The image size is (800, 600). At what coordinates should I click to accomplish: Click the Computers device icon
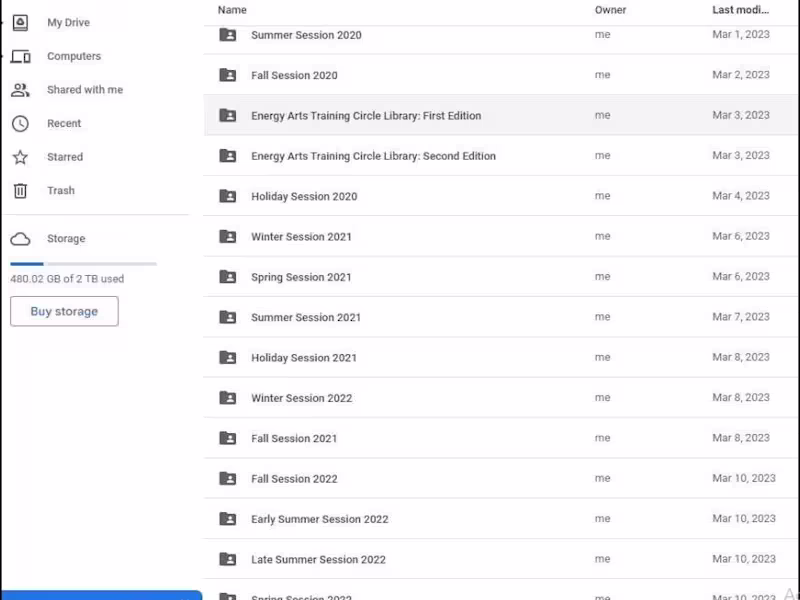20,56
